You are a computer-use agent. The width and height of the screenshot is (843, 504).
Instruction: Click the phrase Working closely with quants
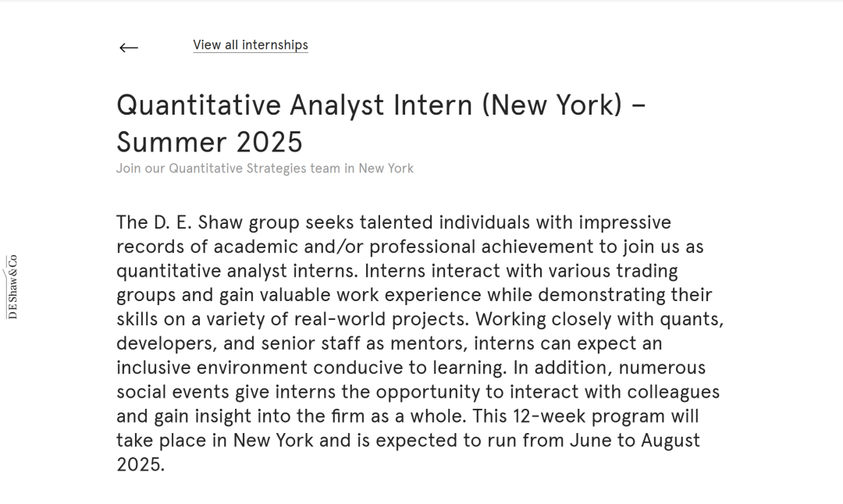tap(599, 319)
